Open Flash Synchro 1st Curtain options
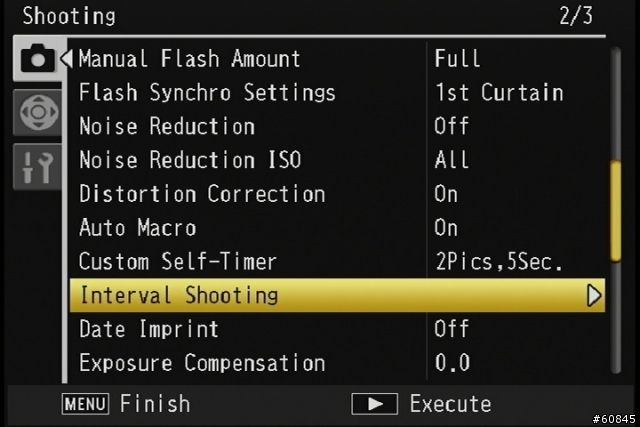The image size is (640, 427). tap(499, 92)
